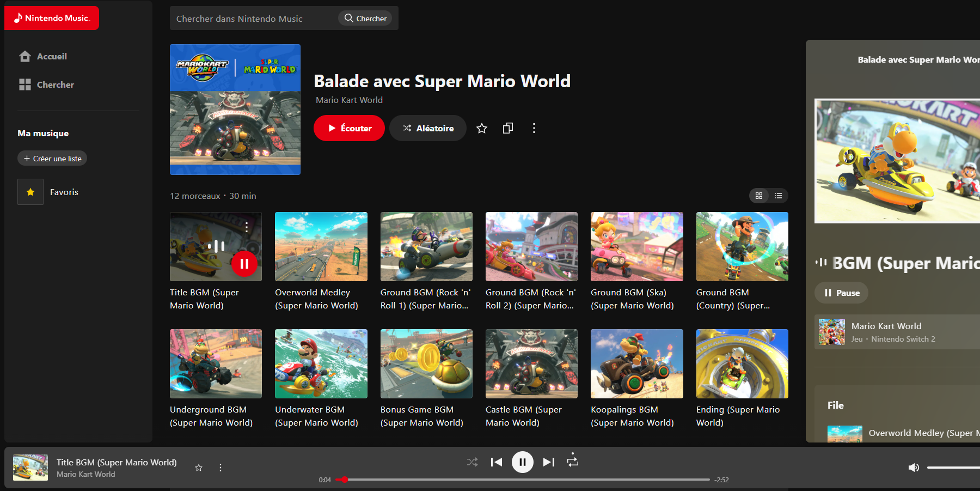Screen dimensions: 980x491
Task: Open options on Title BGM thumbnail
Action: (247, 227)
